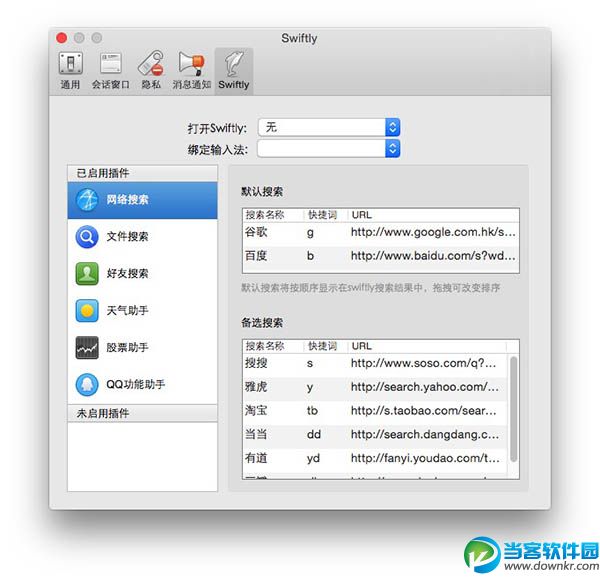Select the 股票助手 plugin label
The image size is (600, 580).
point(127,347)
